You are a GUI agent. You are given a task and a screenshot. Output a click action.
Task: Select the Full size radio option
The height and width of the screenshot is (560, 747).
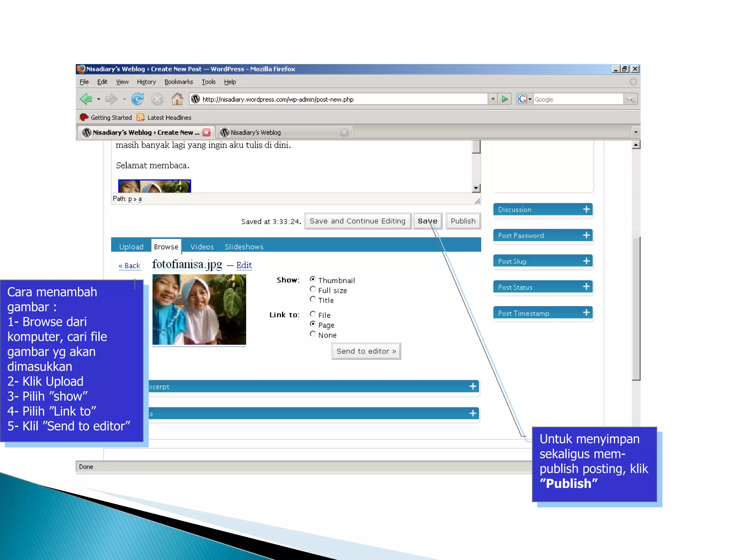coord(313,289)
